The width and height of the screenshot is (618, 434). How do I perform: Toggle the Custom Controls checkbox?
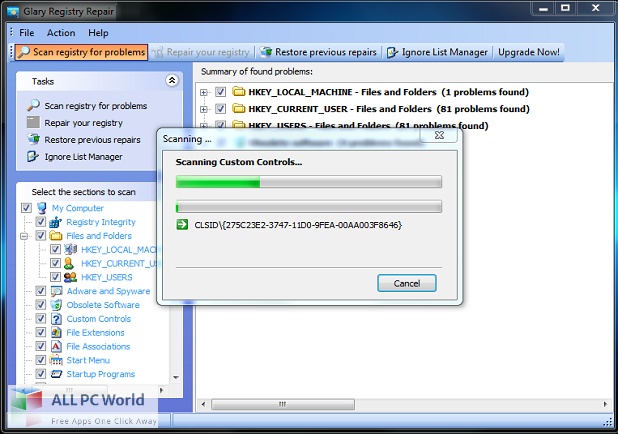pos(41,318)
